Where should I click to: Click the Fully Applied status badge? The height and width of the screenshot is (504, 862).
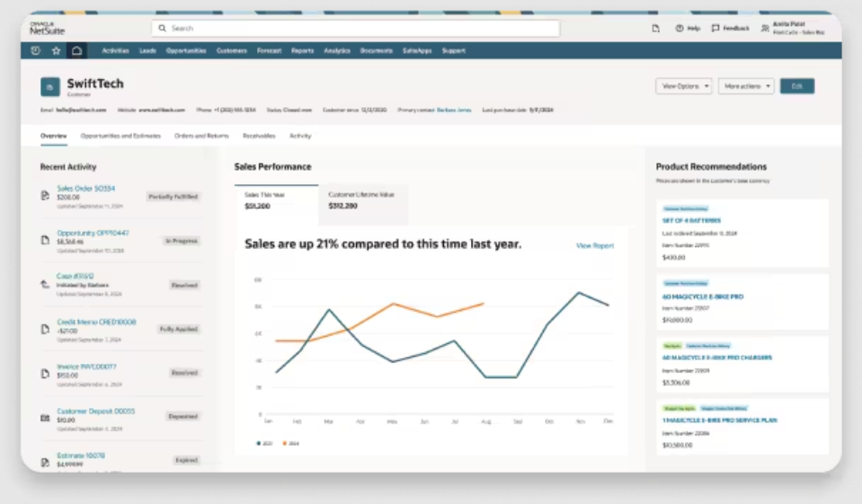[179, 329]
